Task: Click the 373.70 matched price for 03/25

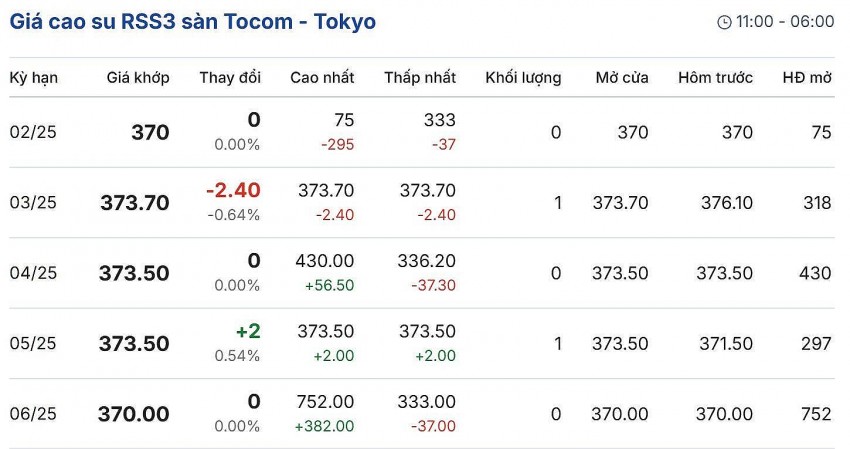Action: click(x=134, y=203)
